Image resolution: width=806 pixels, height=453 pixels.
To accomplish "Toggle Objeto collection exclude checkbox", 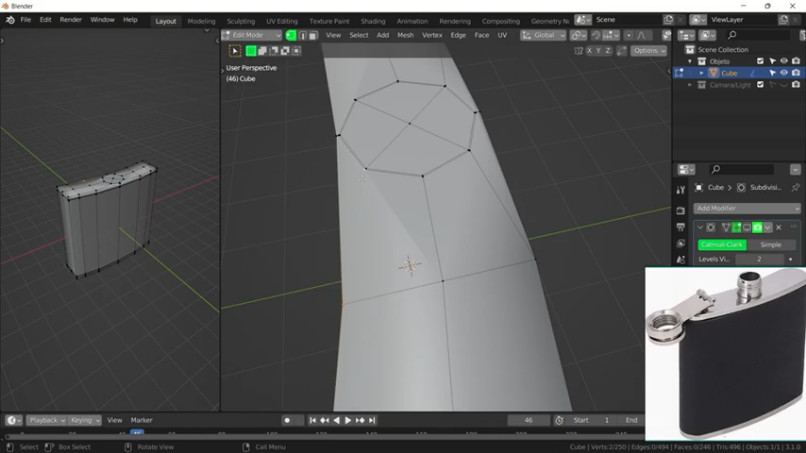I will tap(760, 61).
